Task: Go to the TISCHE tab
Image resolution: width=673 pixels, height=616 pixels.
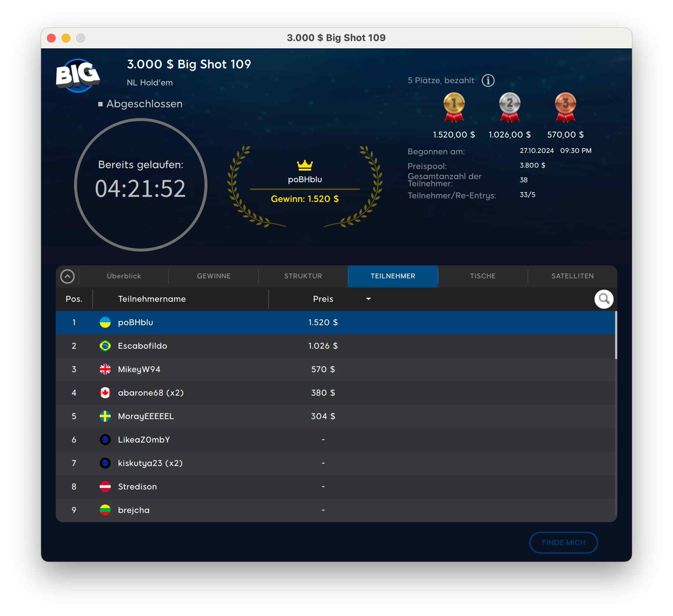Action: 483,276
